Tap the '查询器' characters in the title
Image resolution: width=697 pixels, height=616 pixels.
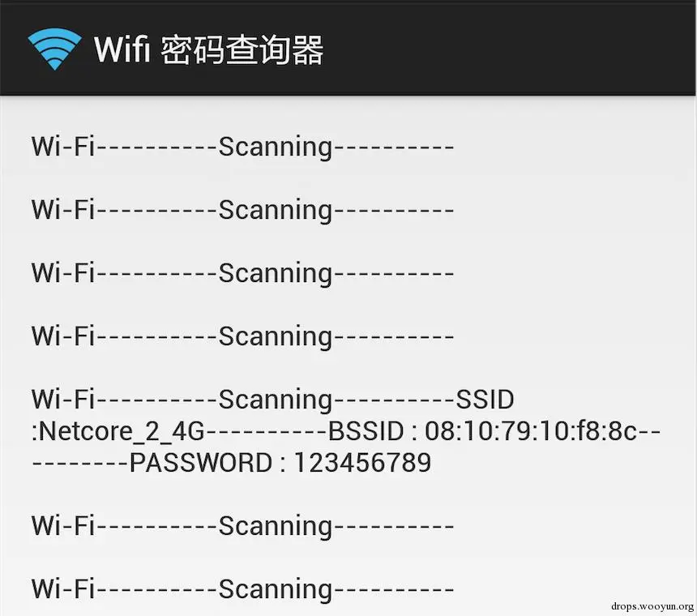[274, 49]
